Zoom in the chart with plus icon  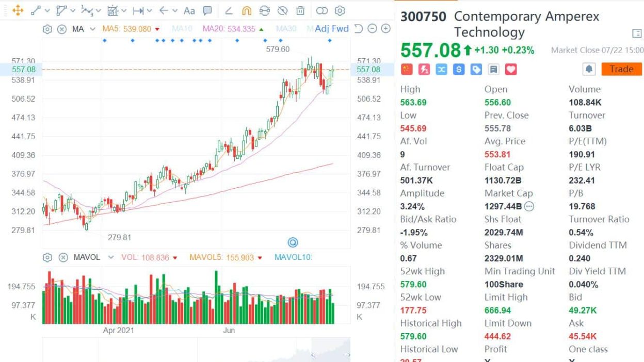point(385,29)
